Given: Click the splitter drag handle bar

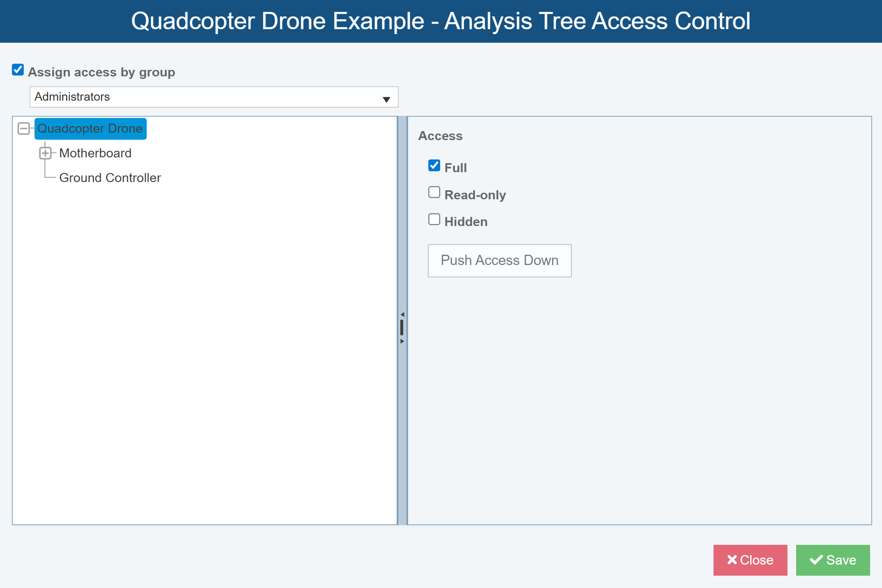Looking at the screenshot, I should click(x=402, y=327).
